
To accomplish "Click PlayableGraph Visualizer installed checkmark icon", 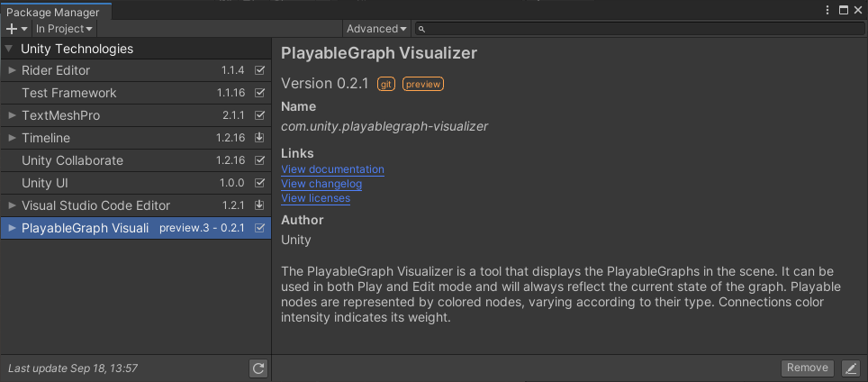I will (259, 228).
